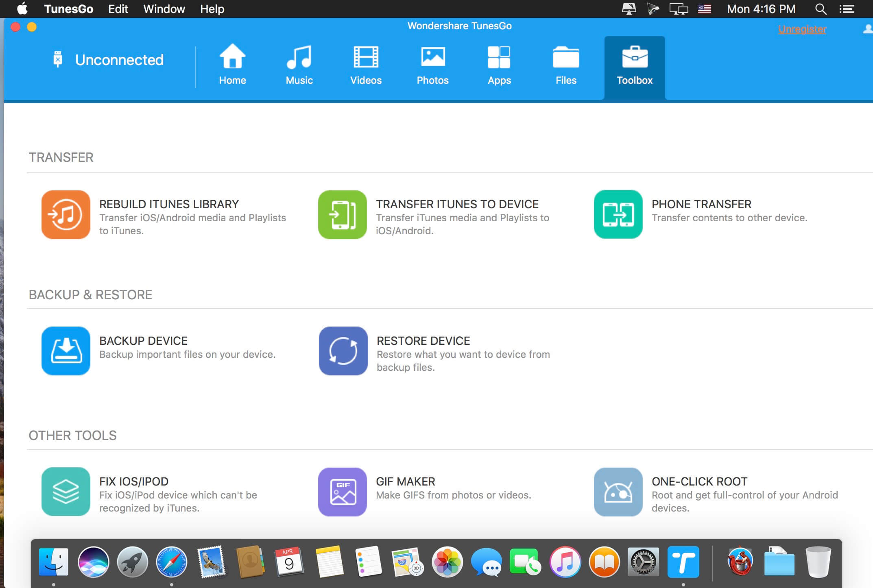The height and width of the screenshot is (588, 873).
Task: Select the Photos tab
Action: pos(433,65)
